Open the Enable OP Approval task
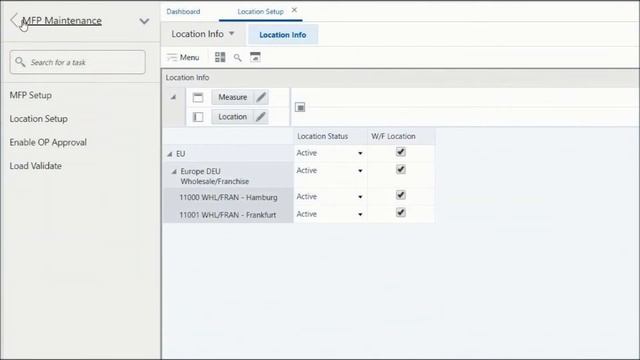This screenshot has width=640, height=360. pyautogui.click(x=48, y=142)
